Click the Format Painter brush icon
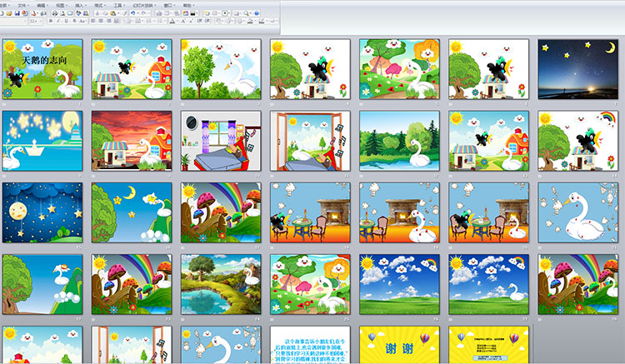 tap(124, 13)
